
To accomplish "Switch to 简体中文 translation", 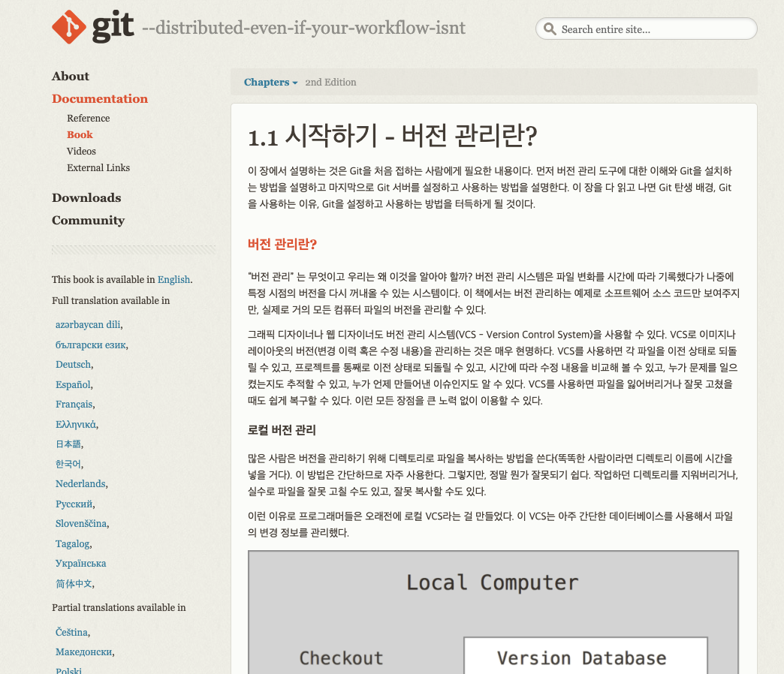I will (74, 584).
